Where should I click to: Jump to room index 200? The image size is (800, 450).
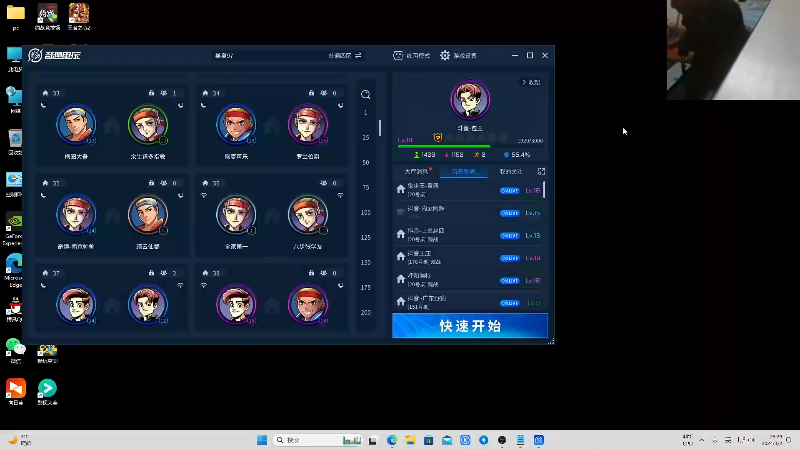366,312
